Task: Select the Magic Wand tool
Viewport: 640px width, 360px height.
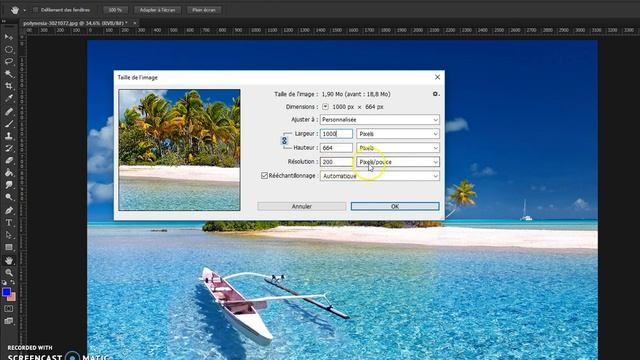Action: click(x=9, y=74)
